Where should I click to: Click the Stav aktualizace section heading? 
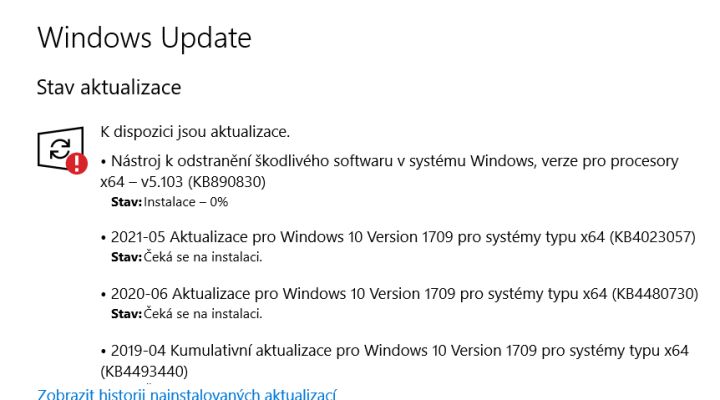[x=109, y=87]
